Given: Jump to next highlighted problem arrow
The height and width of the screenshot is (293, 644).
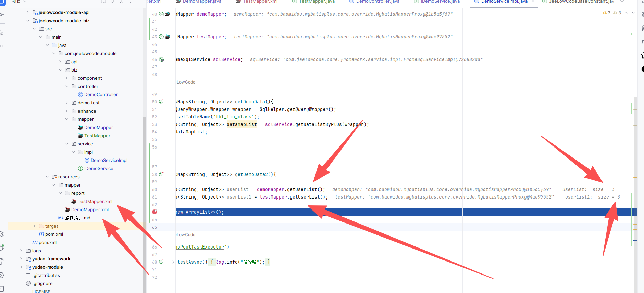Looking at the screenshot, I should point(633,13).
